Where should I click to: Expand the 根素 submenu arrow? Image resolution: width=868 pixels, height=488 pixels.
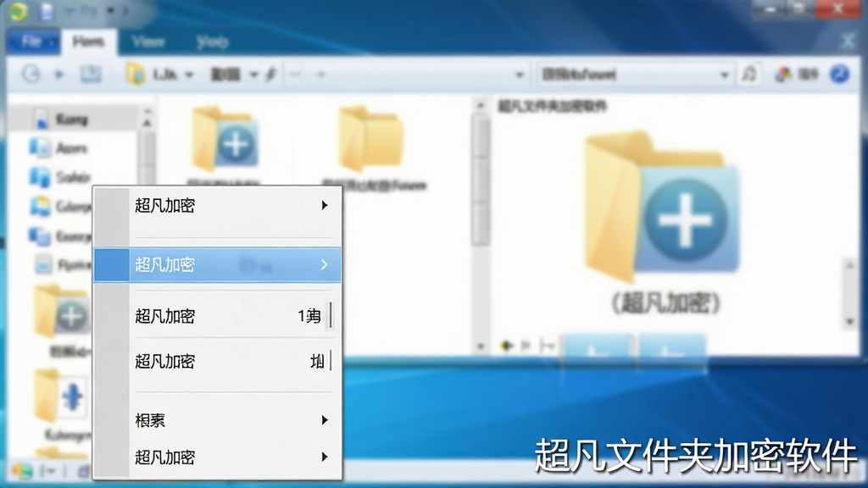coord(325,420)
